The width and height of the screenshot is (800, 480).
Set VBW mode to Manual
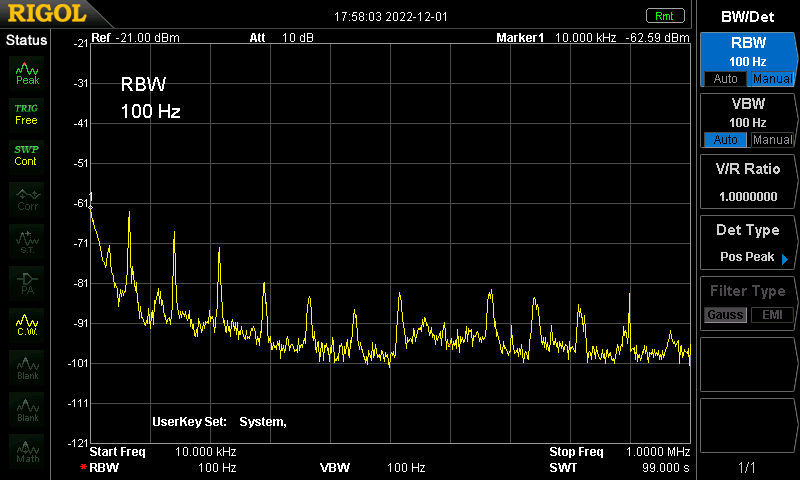(772, 139)
